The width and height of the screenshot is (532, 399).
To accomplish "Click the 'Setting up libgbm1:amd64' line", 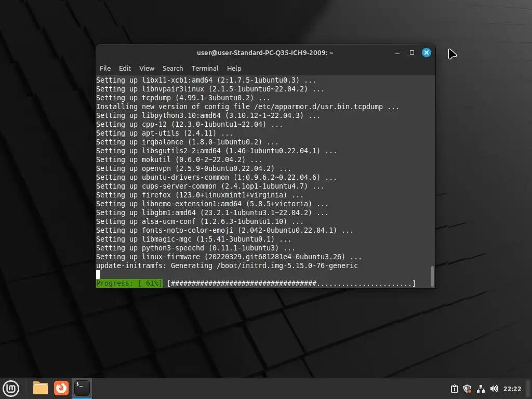I will tap(212, 212).
